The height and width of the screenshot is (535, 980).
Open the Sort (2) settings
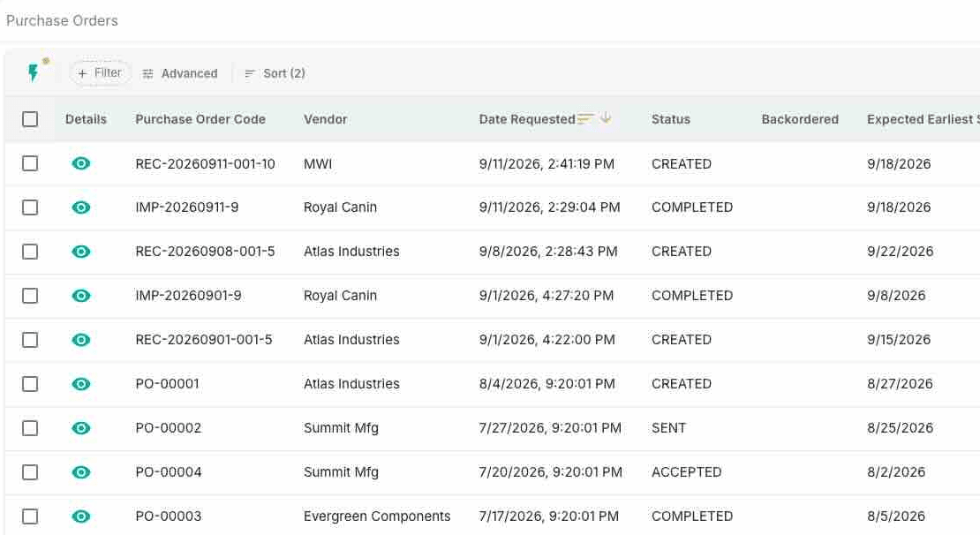[x=275, y=73]
